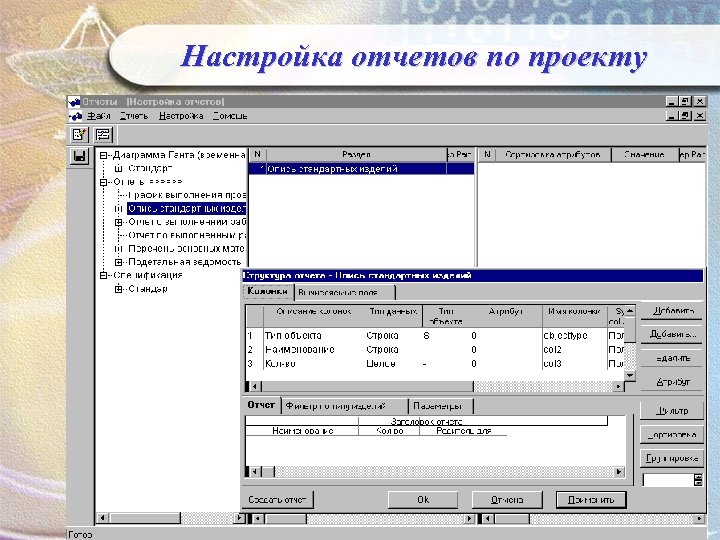Click the Добавить button without ellipsis
The height and width of the screenshot is (540, 720).
672,311
